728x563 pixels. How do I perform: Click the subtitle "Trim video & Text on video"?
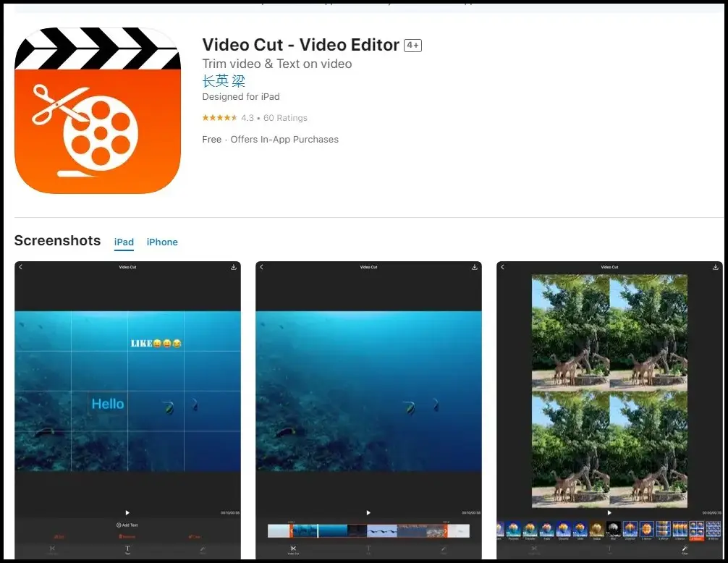(x=276, y=64)
